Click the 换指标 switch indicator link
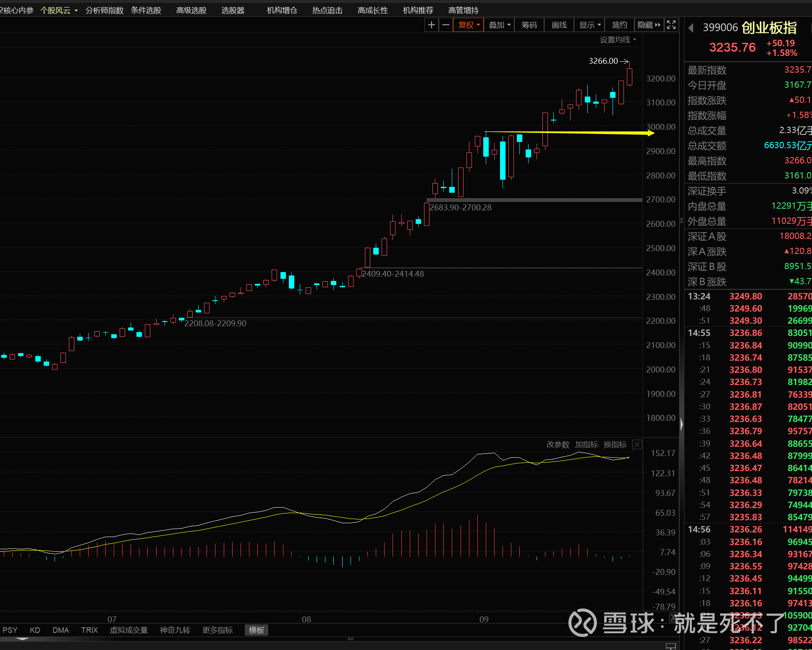Image resolution: width=812 pixels, height=650 pixels. click(x=615, y=445)
